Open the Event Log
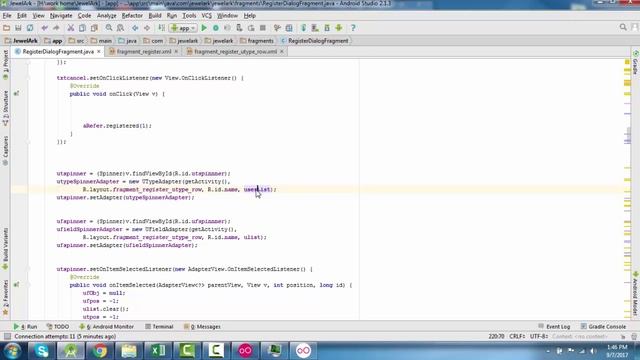Viewport: 640px width, 360px height. [554, 327]
